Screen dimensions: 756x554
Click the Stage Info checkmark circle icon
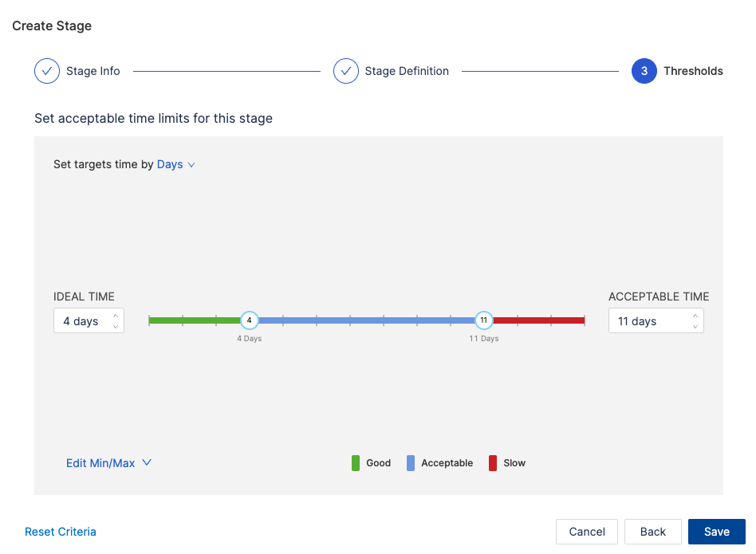47,71
